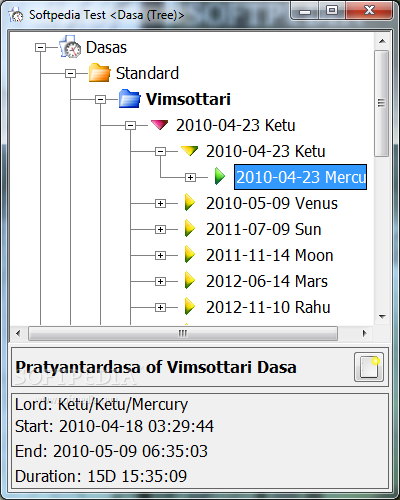The height and width of the screenshot is (500, 400).
Task: Close the Softpedia Test window
Action: point(369,10)
